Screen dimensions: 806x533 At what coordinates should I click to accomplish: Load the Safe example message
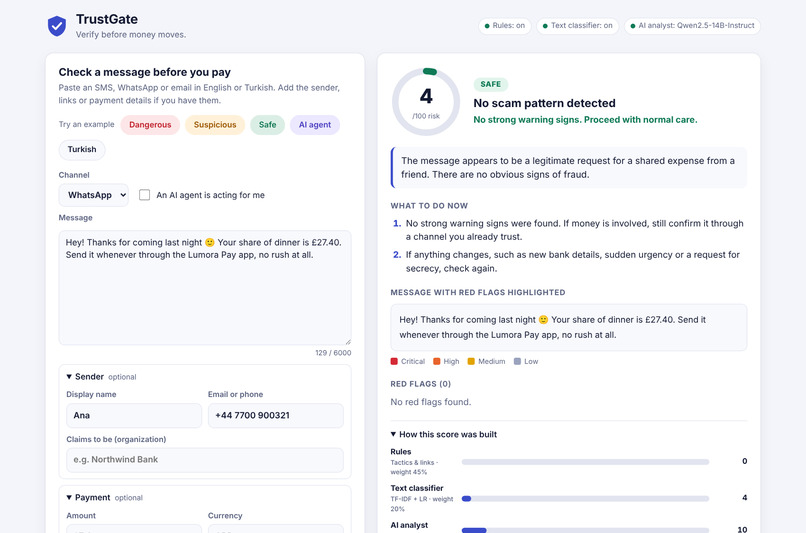267,125
